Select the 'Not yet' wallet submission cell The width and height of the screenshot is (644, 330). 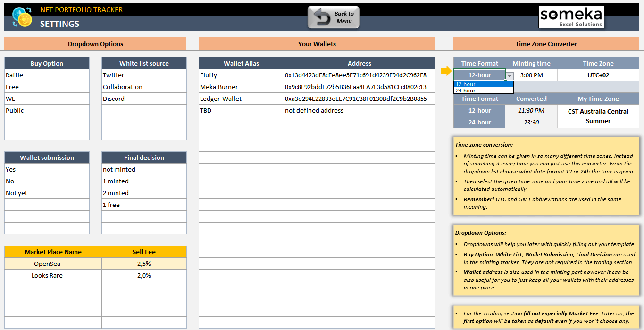point(47,193)
